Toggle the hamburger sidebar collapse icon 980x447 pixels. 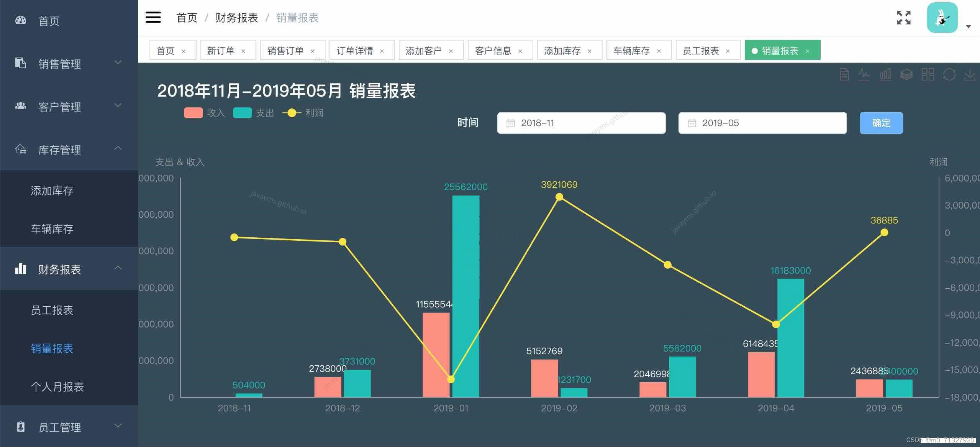153,17
